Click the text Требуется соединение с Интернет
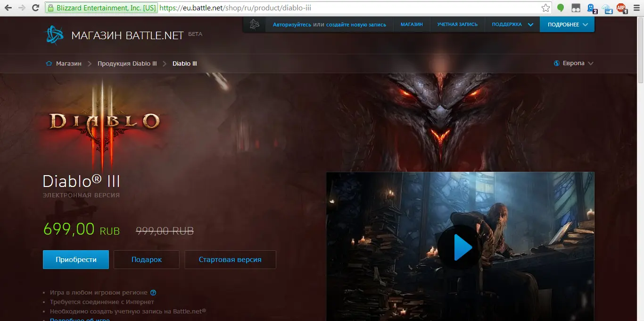This screenshot has height=321, width=644. [x=102, y=302]
